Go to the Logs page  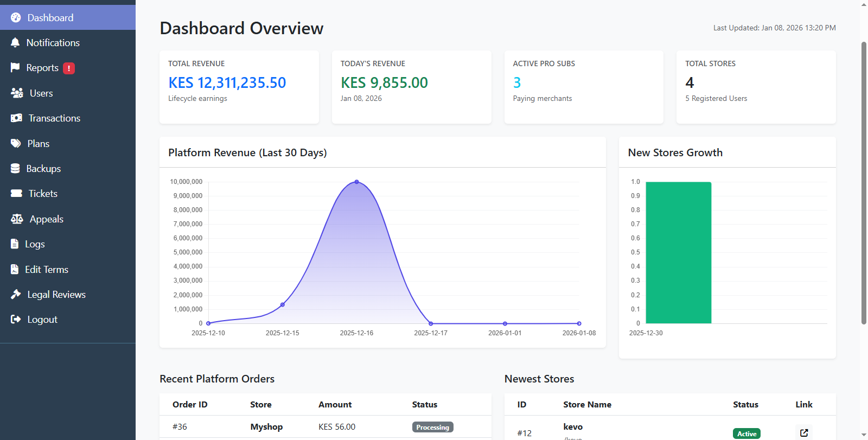tap(35, 244)
